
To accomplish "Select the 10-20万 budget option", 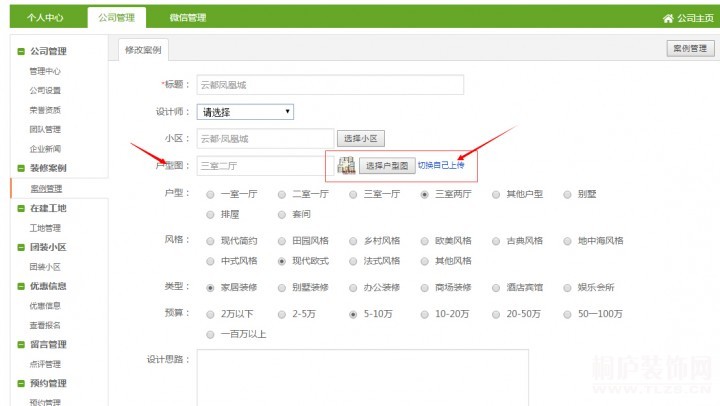I will pos(425,314).
